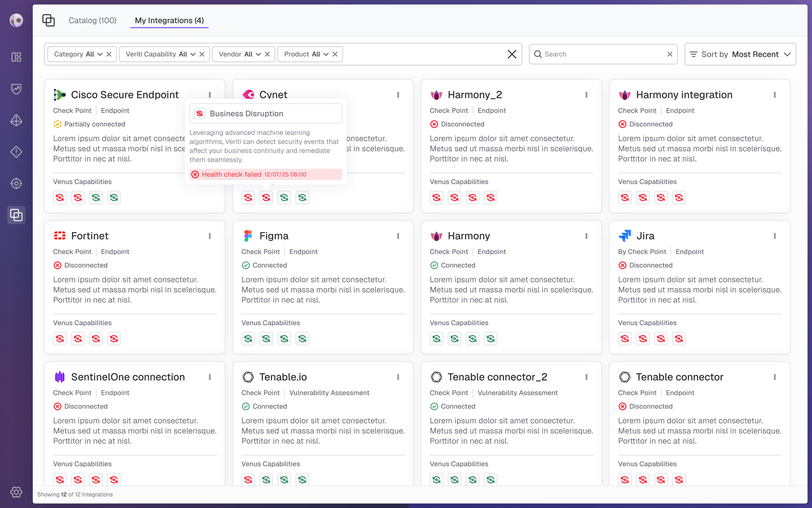Viewport: 812px width, 508px height.
Task: Click the Fortinet card title
Action: pyautogui.click(x=90, y=236)
